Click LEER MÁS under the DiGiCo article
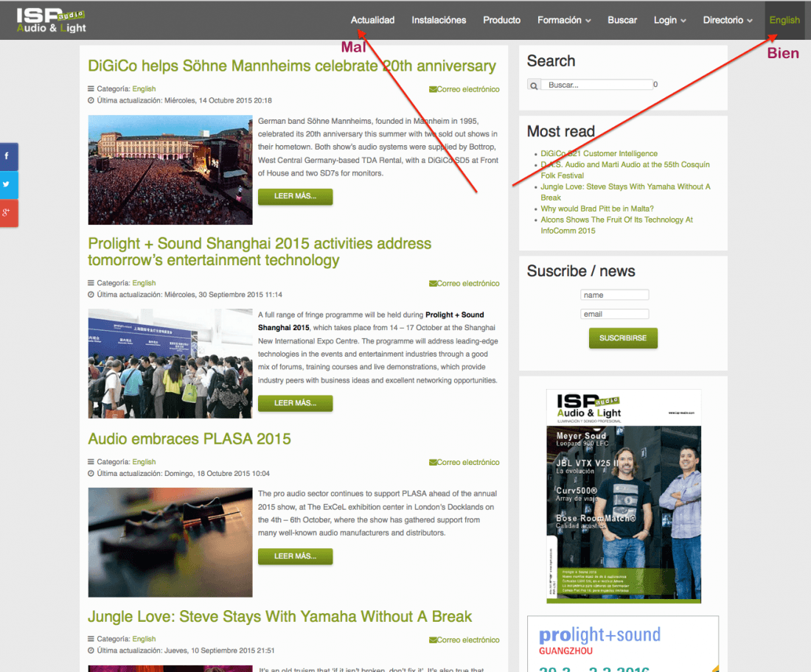 [x=296, y=197]
